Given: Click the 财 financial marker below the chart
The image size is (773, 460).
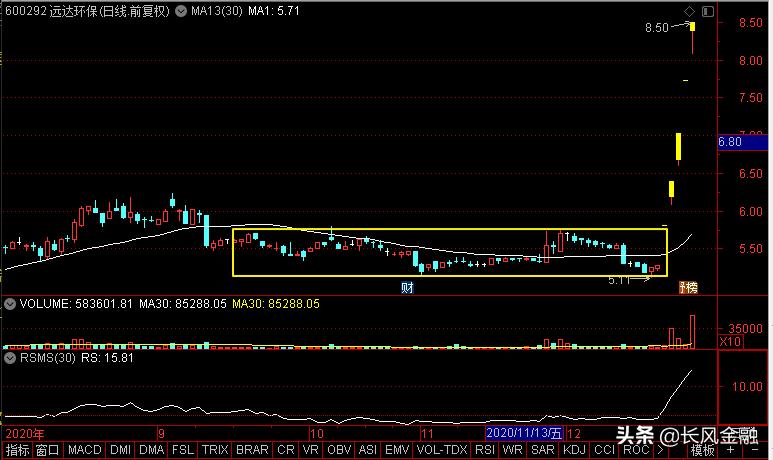Looking at the screenshot, I should 407,288.
